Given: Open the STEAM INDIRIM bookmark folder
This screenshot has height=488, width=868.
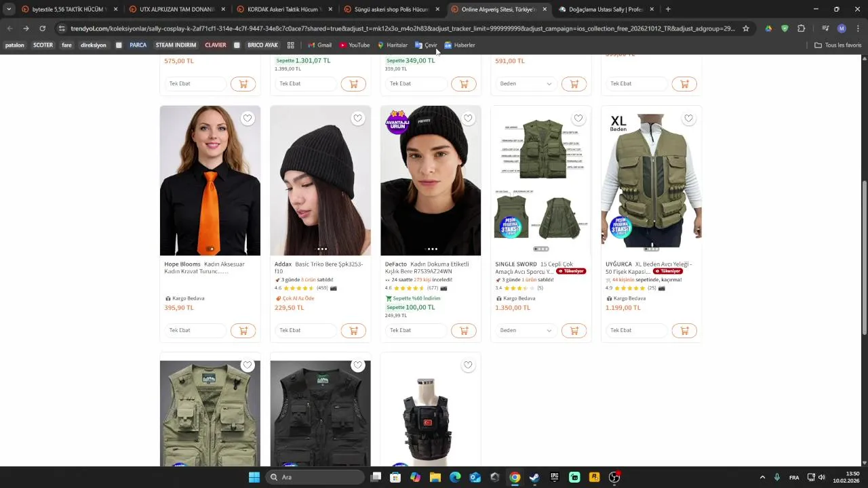Looking at the screenshot, I should pos(176,45).
